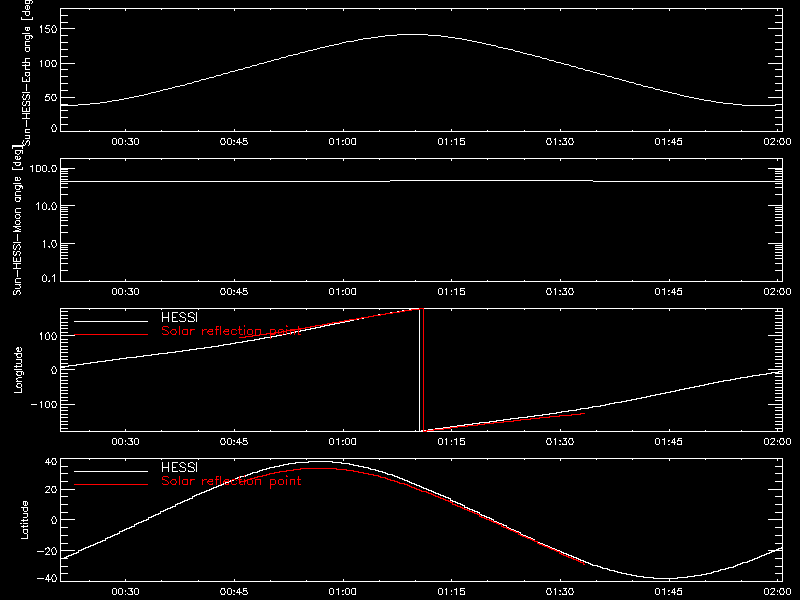
Task: Click the peak of the Sun-HESSI-Earth angle curve
Action: tap(413, 35)
